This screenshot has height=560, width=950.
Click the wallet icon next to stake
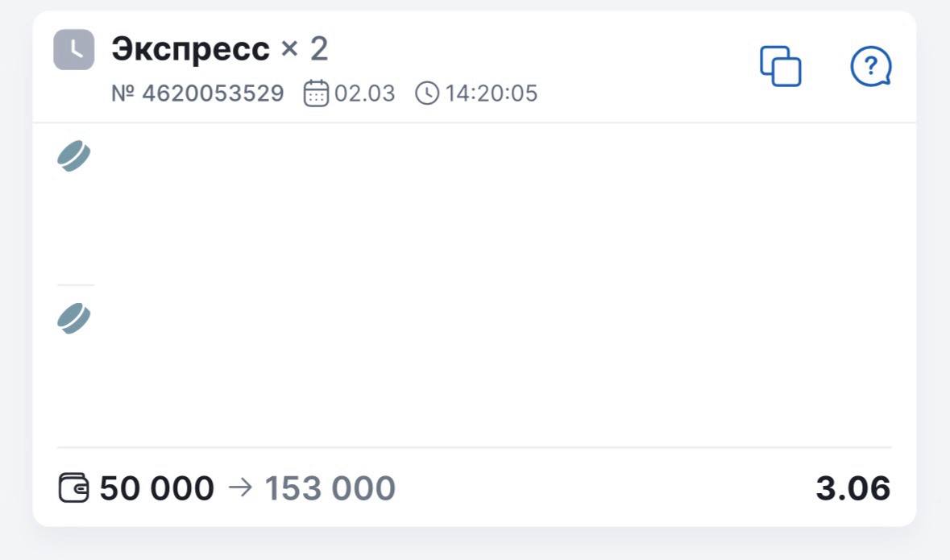coord(74,488)
